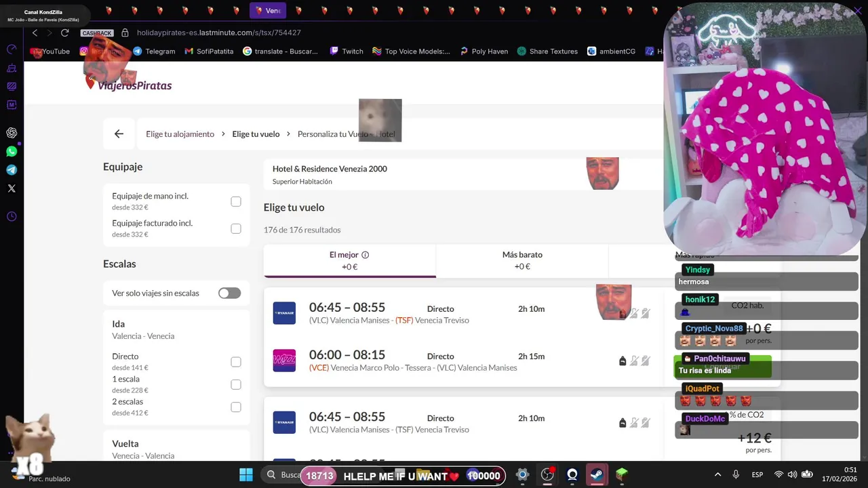Check the Equipaje facturado incl. box
The width and height of the screenshot is (868, 488).
(x=236, y=228)
